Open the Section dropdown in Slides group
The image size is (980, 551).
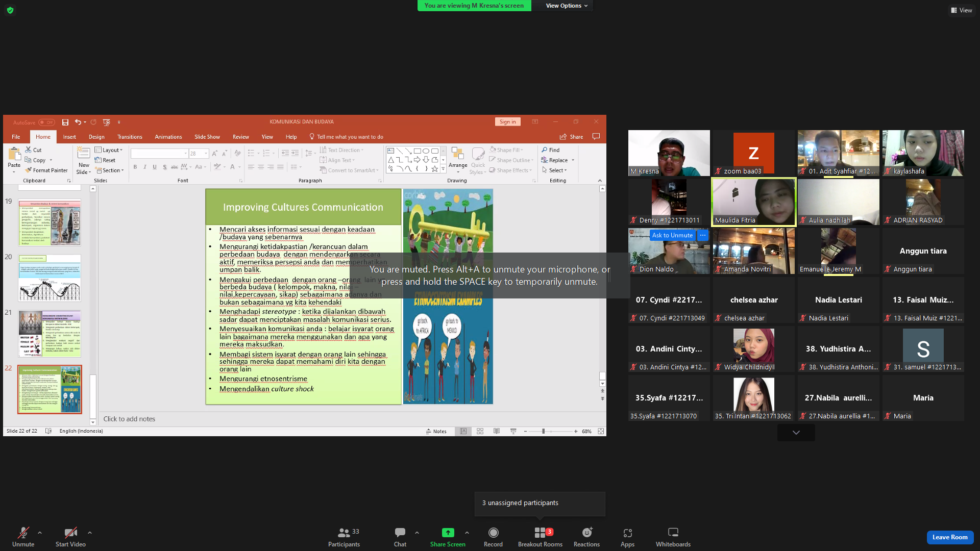pyautogui.click(x=109, y=170)
